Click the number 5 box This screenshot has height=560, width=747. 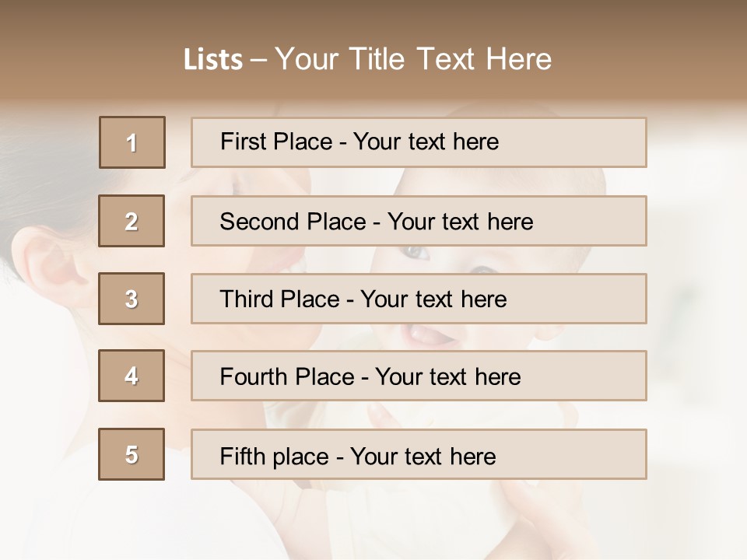coord(132,454)
